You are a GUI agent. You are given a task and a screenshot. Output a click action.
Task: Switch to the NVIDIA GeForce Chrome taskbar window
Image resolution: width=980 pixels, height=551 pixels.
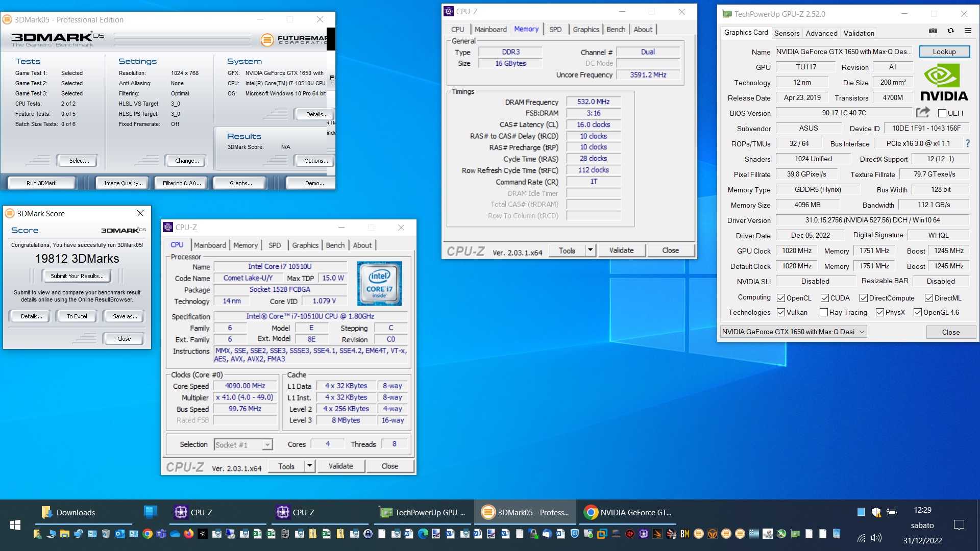coord(628,512)
